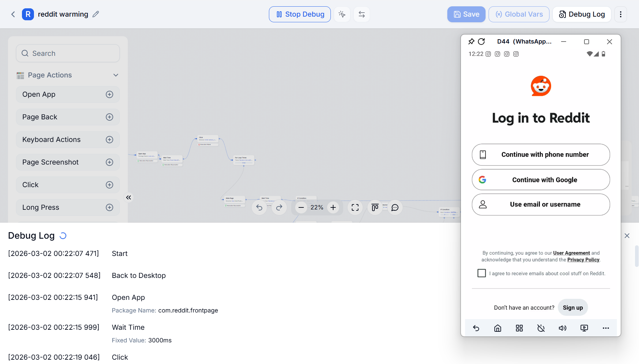This screenshot has height=364, width=639.
Task: Click Stop Debug button
Action: tap(300, 14)
